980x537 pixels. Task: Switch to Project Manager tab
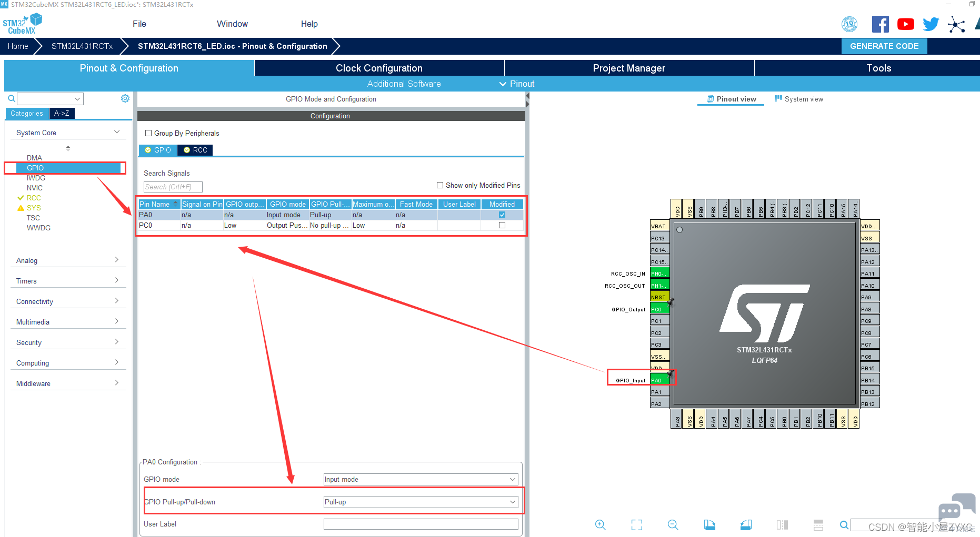tap(629, 68)
